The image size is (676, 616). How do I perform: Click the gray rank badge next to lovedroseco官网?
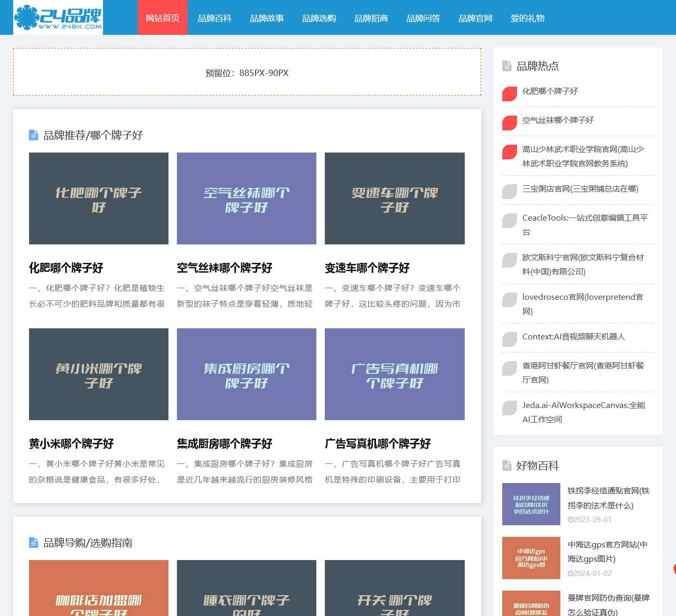click(510, 300)
